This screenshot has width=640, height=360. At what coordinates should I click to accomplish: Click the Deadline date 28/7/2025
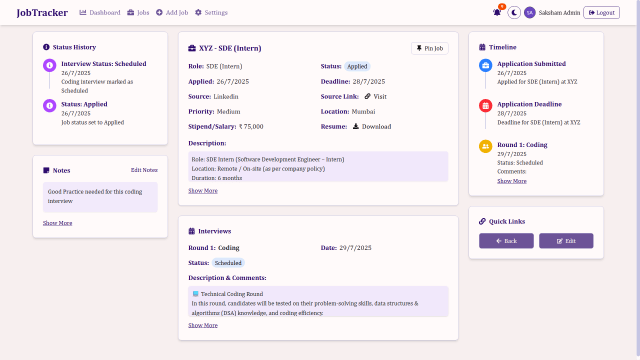pyautogui.click(x=369, y=81)
